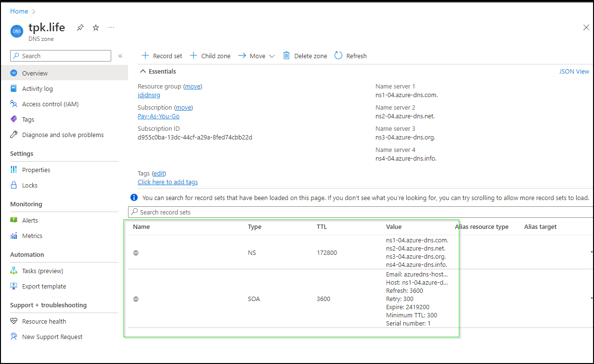594x364 pixels.
Task: Open the Move dropdown
Action: 257,56
